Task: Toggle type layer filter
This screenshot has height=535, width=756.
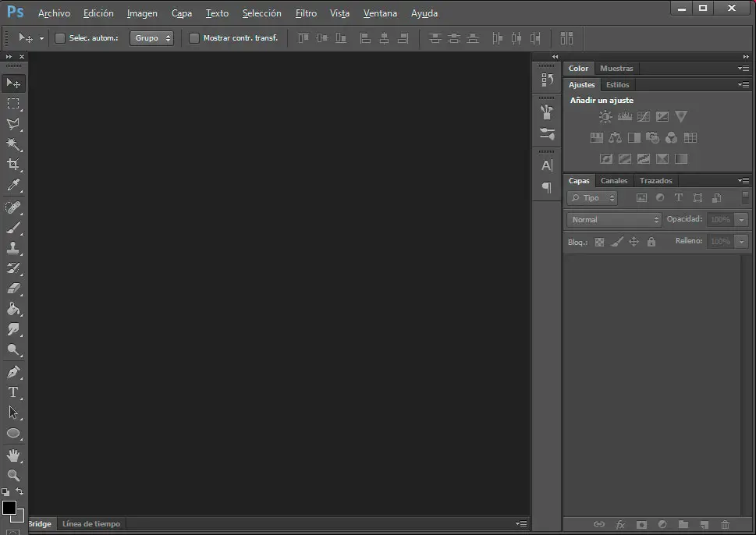Action: (679, 197)
